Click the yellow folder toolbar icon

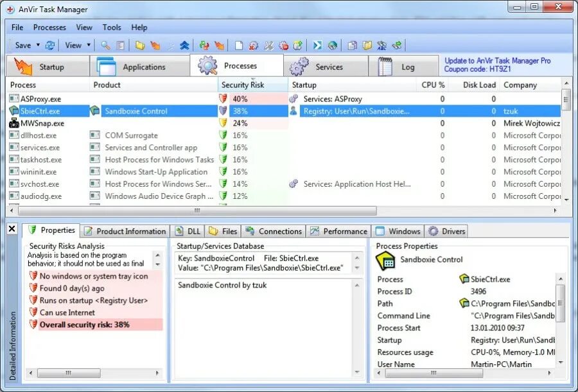click(x=140, y=46)
